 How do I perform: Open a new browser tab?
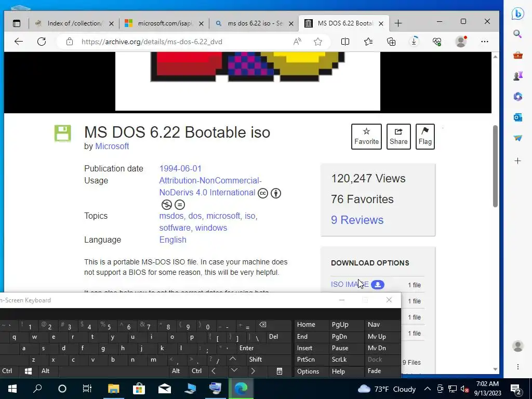click(x=398, y=23)
